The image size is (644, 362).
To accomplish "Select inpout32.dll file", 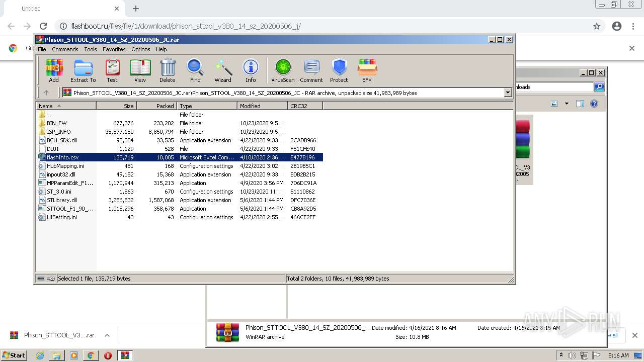I will coord(180,174).
